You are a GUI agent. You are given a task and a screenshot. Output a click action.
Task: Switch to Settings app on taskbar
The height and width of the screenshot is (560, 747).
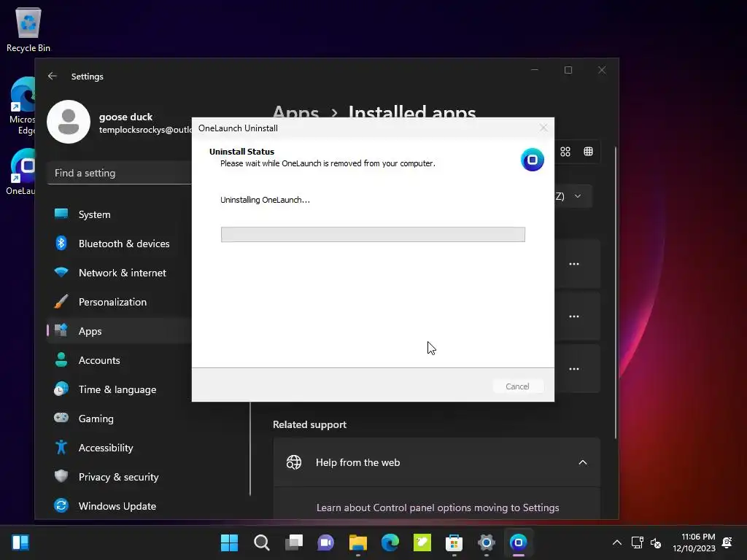pos(487,542)
